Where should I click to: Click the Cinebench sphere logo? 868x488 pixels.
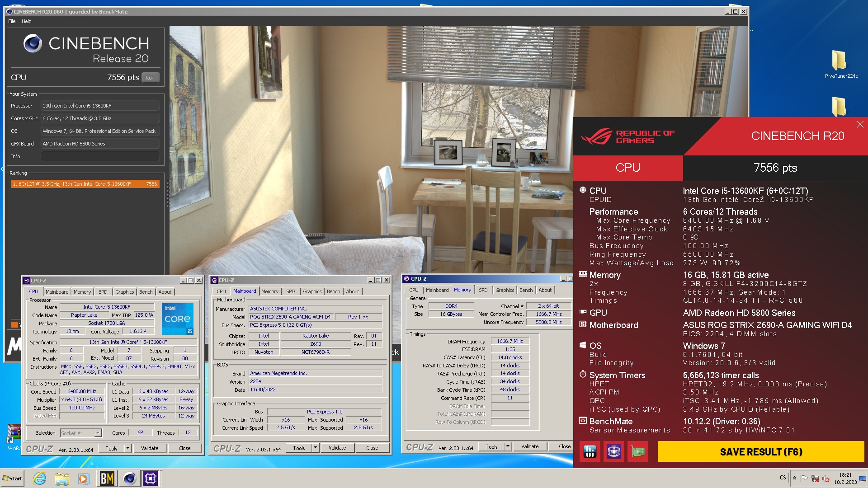[33, 43]
